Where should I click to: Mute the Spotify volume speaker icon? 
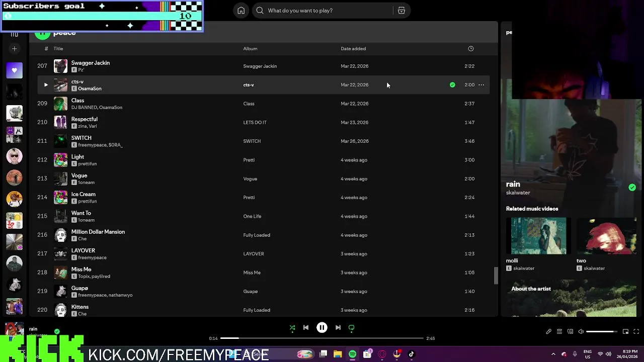[581, 332]
